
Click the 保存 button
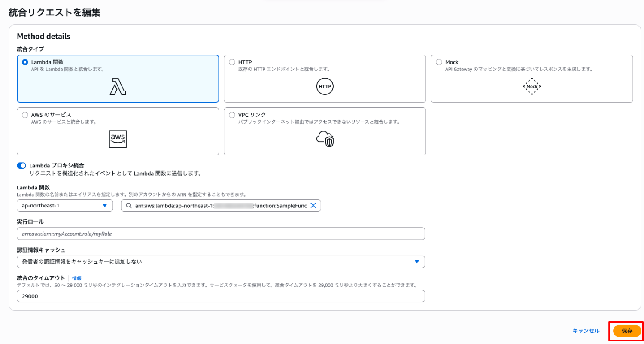pos(627,331)
